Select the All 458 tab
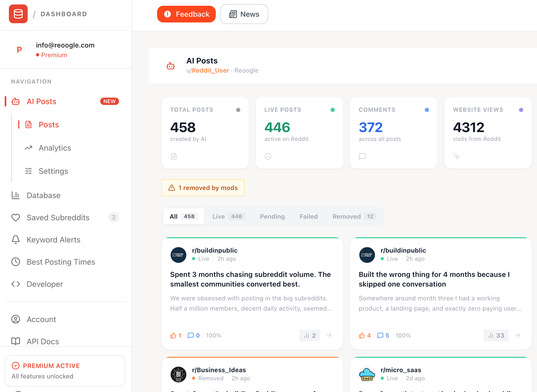This screenshot has height=392, width=537. coord(183,216)
